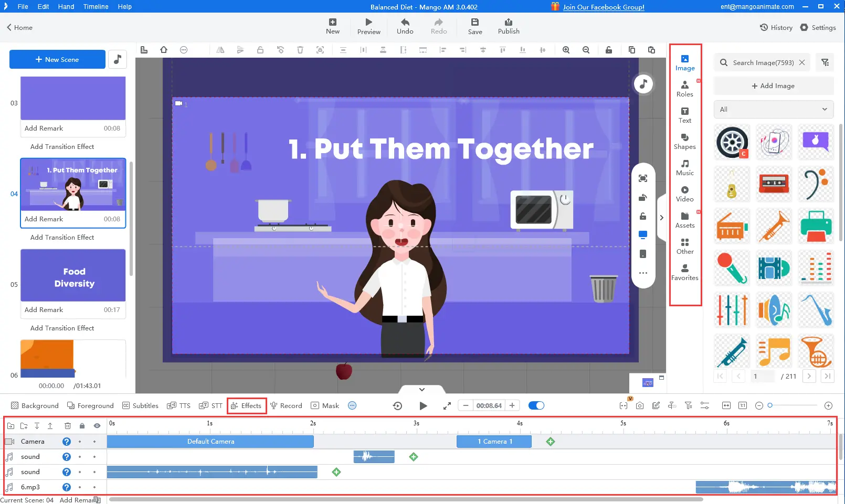Select the TTS text-to-speech tool
The width and height of the screenshot is (845, 504).
[179, 405]
